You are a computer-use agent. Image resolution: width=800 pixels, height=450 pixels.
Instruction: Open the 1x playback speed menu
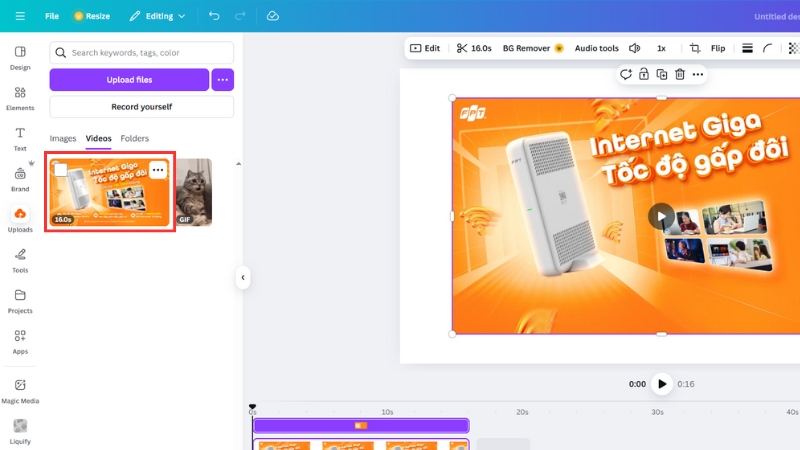[661, 48]
